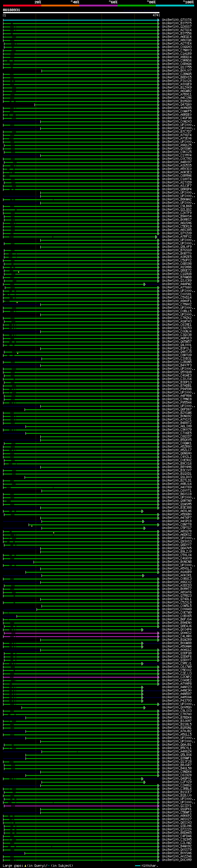Click the red ~20% identity legend segment

click(22, 6)
